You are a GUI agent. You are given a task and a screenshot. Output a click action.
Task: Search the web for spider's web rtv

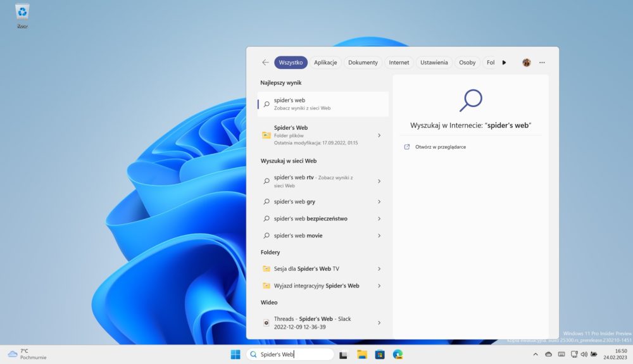click(x=323, y=181)
